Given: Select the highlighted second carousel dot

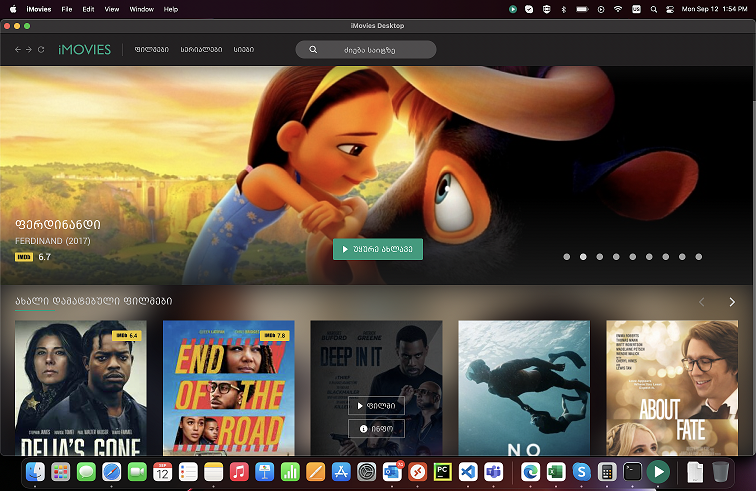Looking at the screenshot, I should pos(583,257).
